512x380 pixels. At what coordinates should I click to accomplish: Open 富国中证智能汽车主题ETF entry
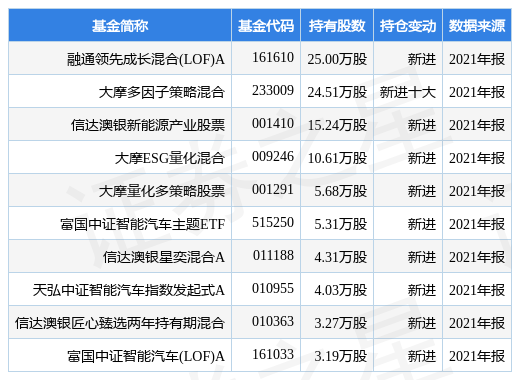[143, 224]
